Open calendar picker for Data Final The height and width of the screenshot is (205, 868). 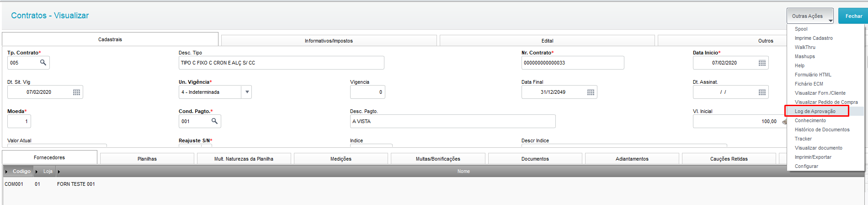pos(591,92)
